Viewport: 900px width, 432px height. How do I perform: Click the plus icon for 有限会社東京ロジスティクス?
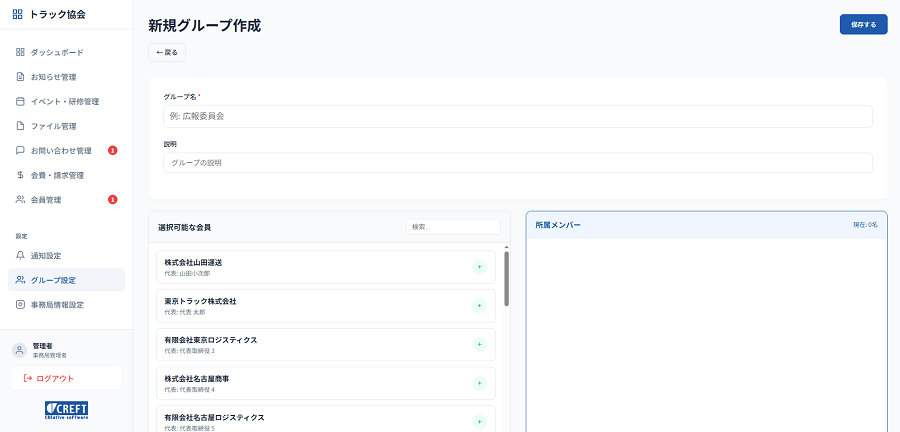(x=479, y=344)
